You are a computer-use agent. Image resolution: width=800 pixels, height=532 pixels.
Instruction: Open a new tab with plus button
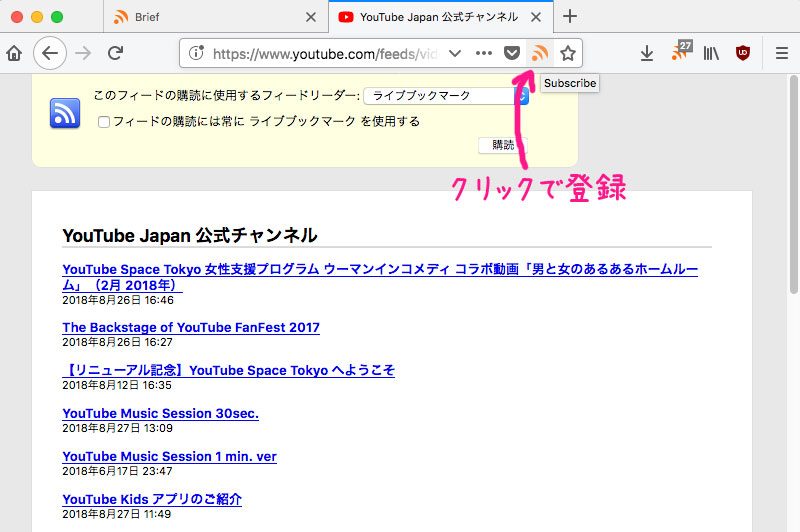pos(570,16)
